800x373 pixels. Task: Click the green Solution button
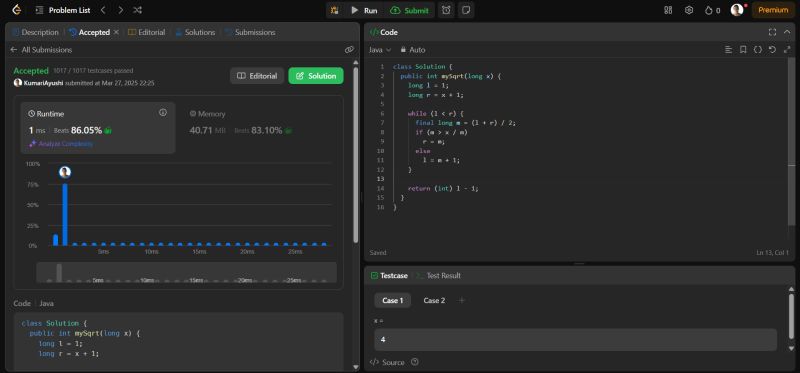point(316,76)
